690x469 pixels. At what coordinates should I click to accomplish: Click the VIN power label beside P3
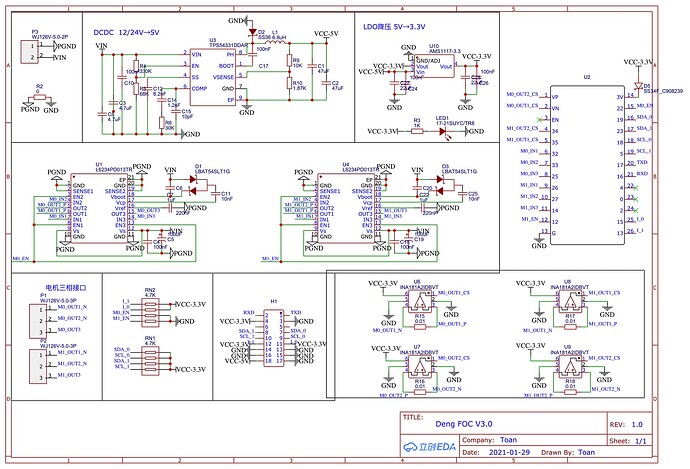click(60, 58)
